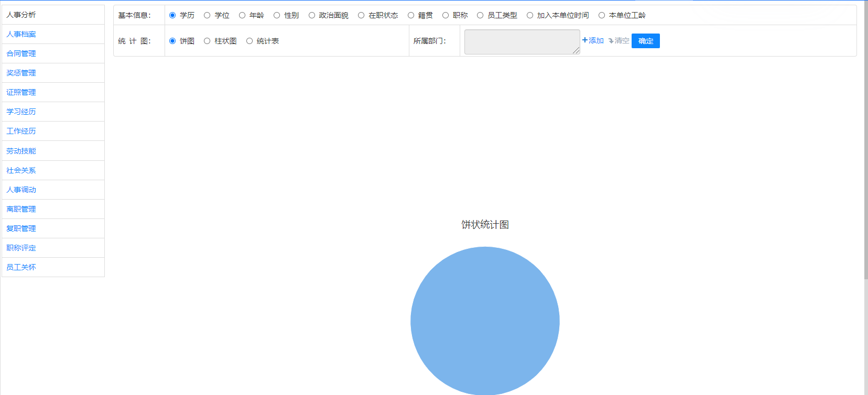Navigate to 离职管理 page
The image size is (868, 395).
coord(21,209)
